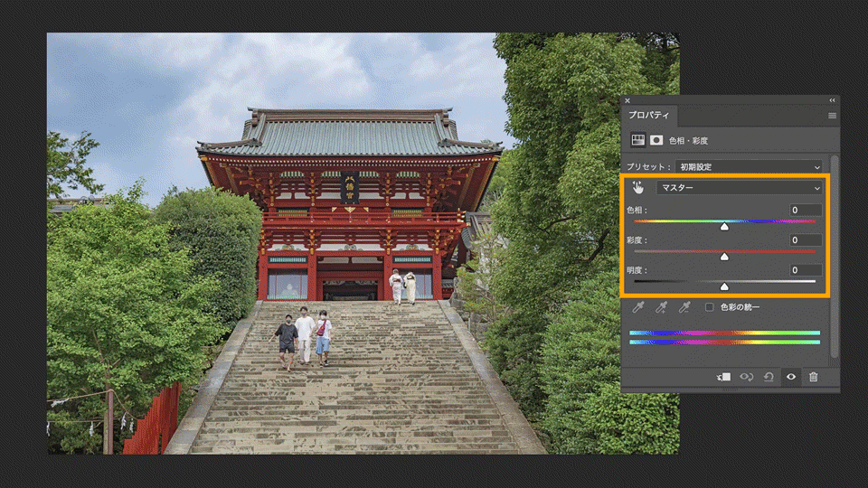Click the 明度 value field
The image size is (868, 488).
pos(806,270)
